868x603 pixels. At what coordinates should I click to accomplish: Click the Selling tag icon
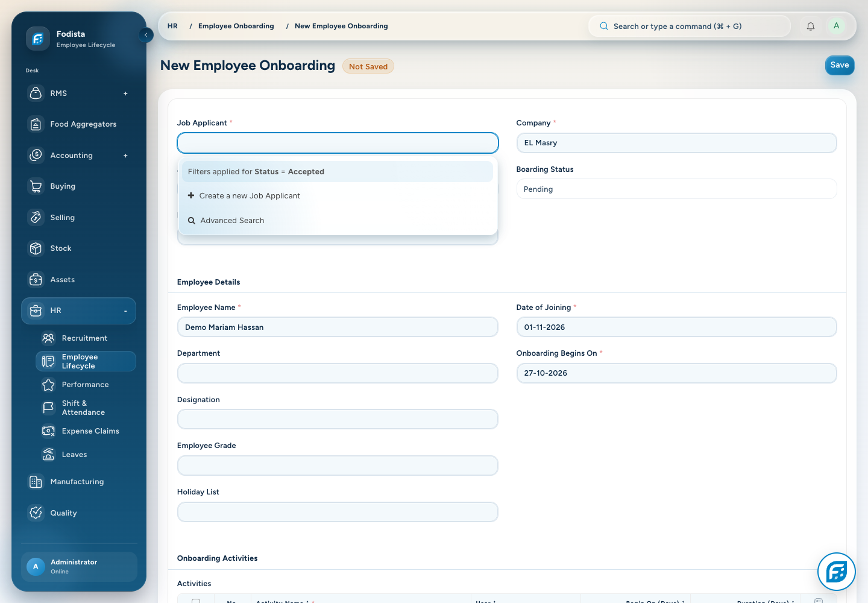point(36,217)
